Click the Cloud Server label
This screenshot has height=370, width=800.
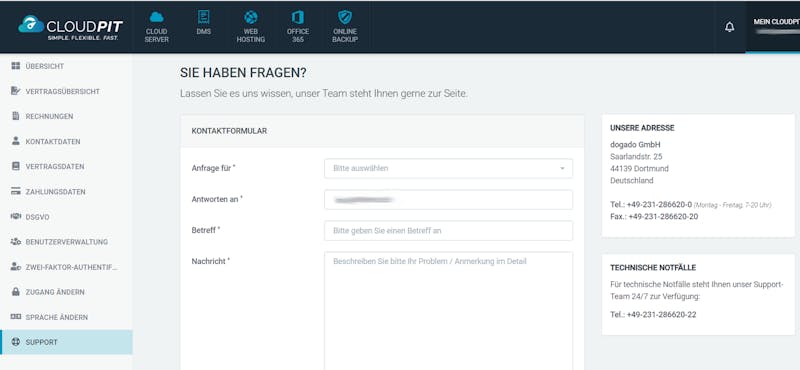[156, 35]
